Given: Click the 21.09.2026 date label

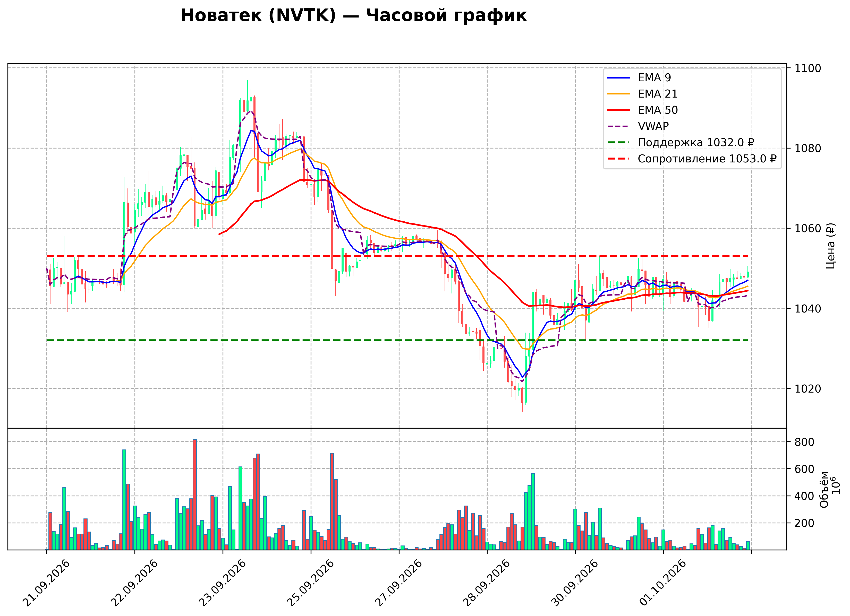Looking at the screenshot, I should click(x=46, y=583).
